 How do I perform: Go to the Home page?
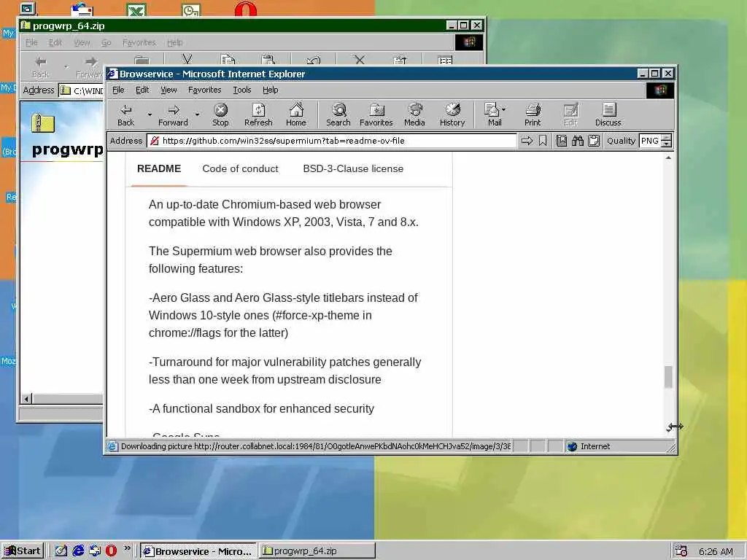click(x=296, y=114)
